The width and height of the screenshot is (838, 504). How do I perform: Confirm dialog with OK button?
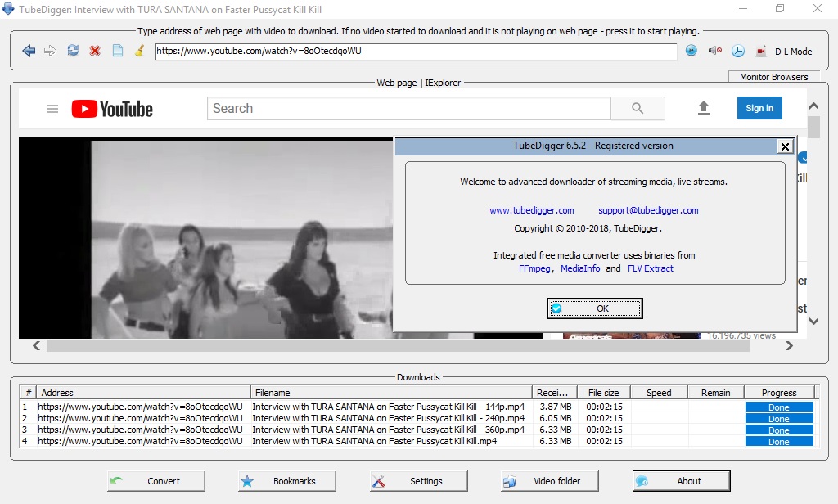[595, 308]
